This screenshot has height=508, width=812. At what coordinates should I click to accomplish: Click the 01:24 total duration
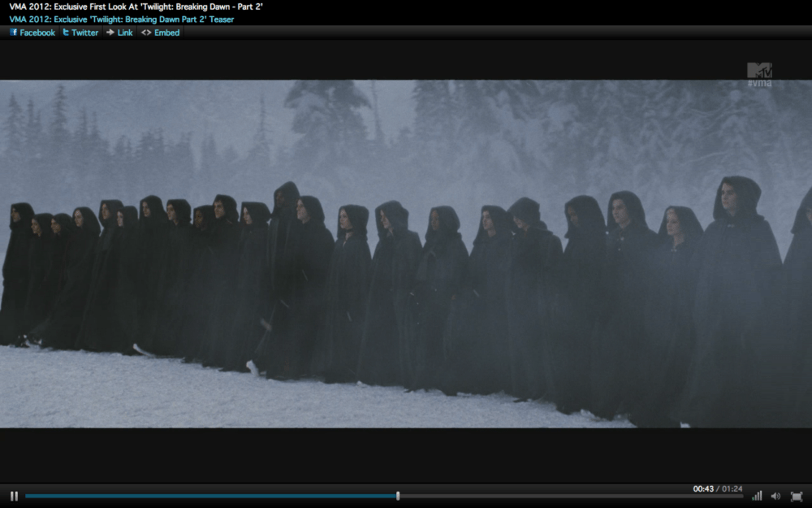click(731, 488)
